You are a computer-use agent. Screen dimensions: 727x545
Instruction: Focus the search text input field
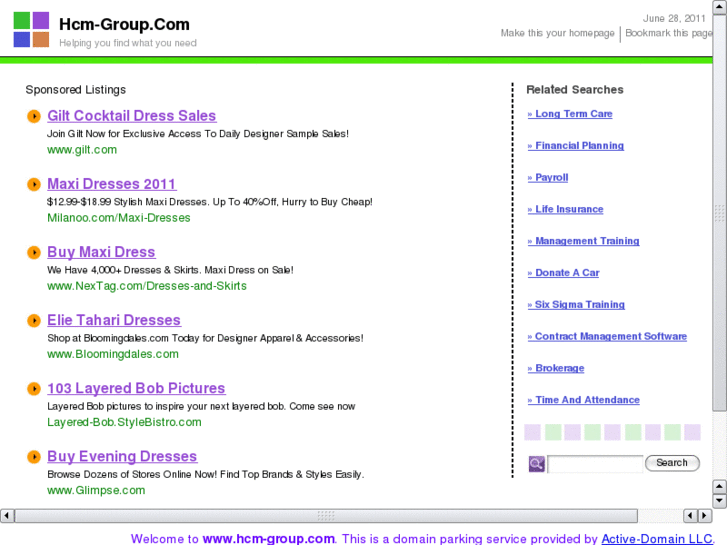594,464
